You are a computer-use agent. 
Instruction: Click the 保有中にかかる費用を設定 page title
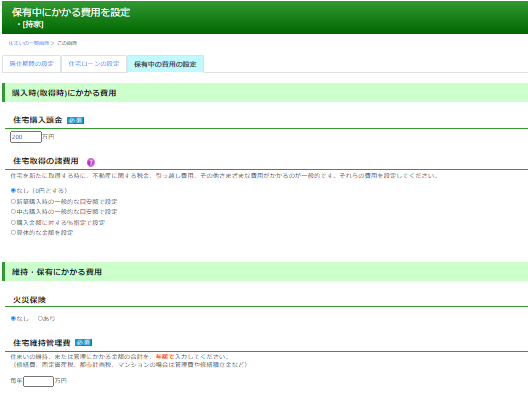pos(71,12)
